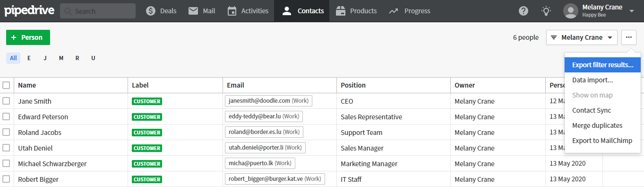Click the search magnifier icon
Screen dimensions: 644x187
tap(68, 11)
